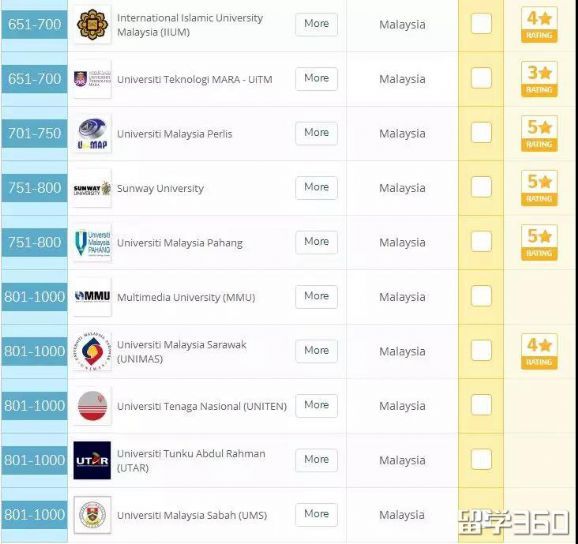Viewport: 578px width, 544px height.
Task: Click More for Multimedia University (MMU)
Action: point(316,297)
